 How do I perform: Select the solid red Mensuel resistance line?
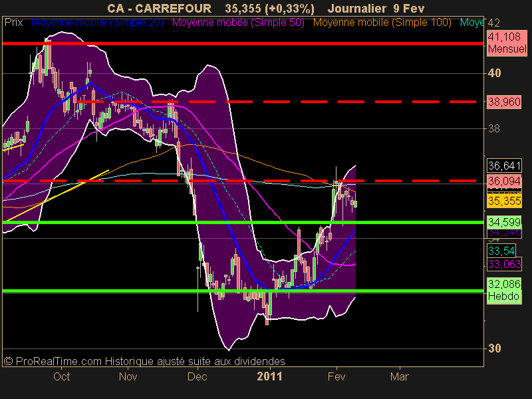point(243,43)
